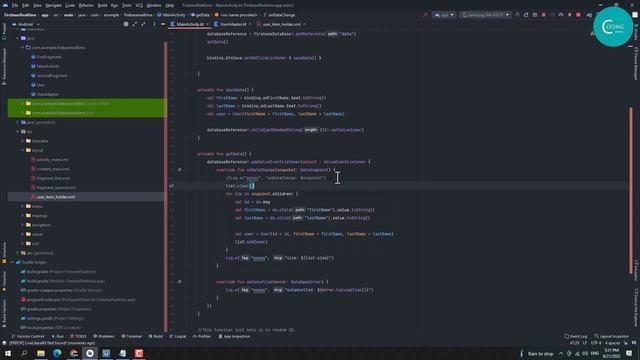This screenshot has width=640, height=360.
Task: Open File Explorer from the taskbar
Action: (41, 353)
